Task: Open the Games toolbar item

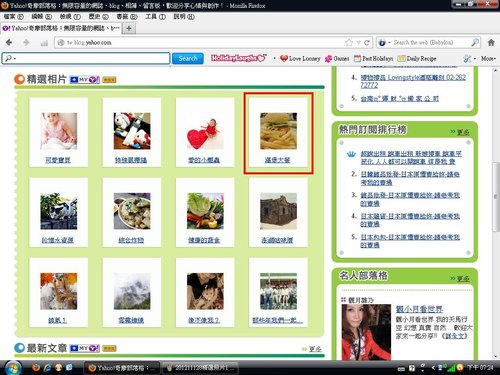Action: pos(337,59)
